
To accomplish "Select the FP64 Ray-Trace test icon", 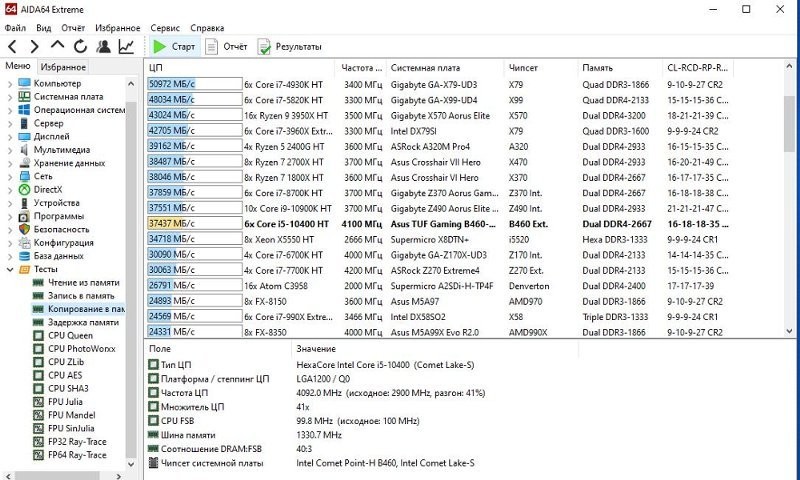I will [x=38, y=454].
